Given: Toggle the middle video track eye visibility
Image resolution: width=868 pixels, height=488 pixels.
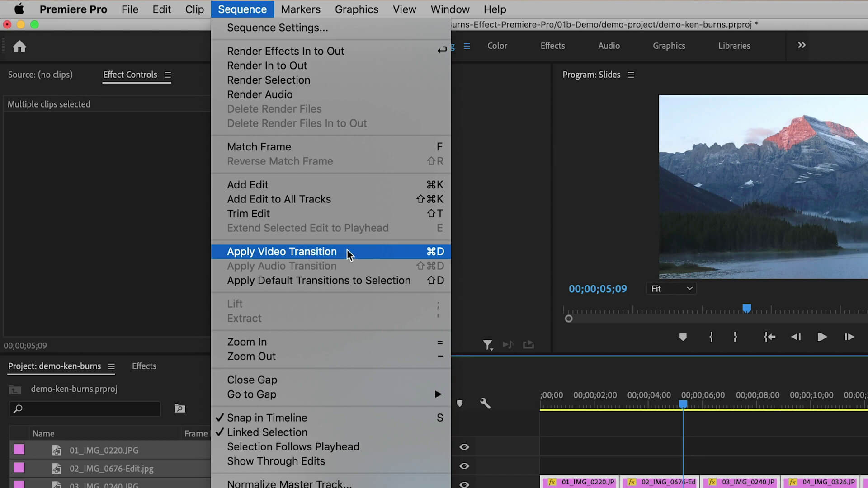Looking at the screenshot, I should pos(464,466).
